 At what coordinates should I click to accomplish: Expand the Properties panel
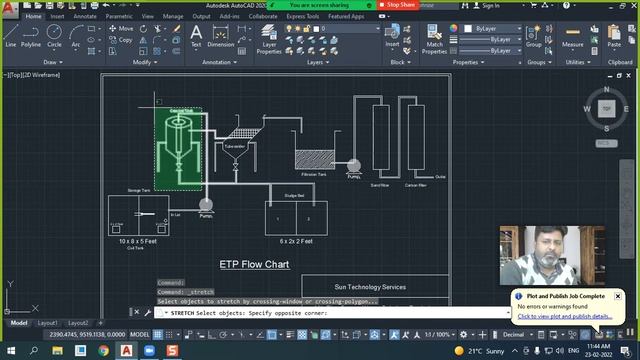pyautogui.click(x=468, y=62)
